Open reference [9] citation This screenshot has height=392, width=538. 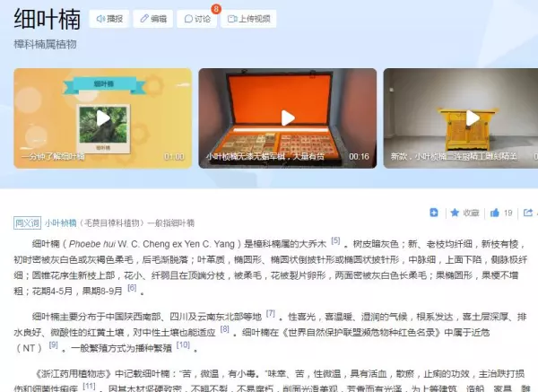pyautogui.click(x=54, y=345)
